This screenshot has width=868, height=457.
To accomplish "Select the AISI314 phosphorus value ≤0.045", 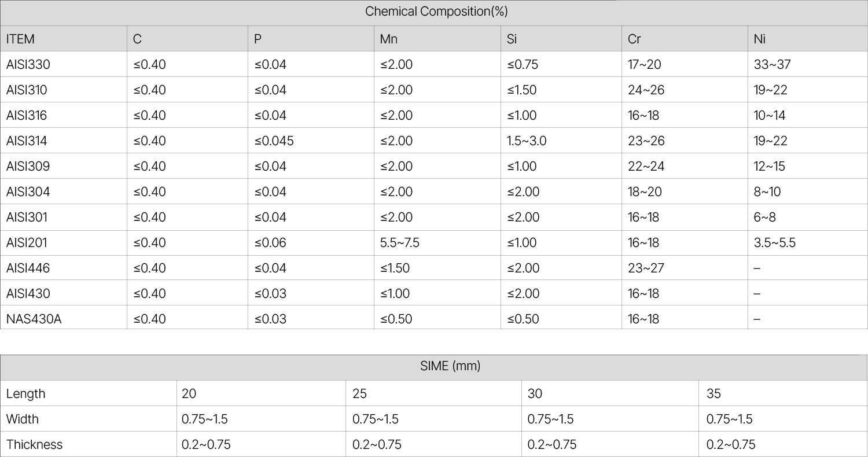I will click(x=274, y=141).
